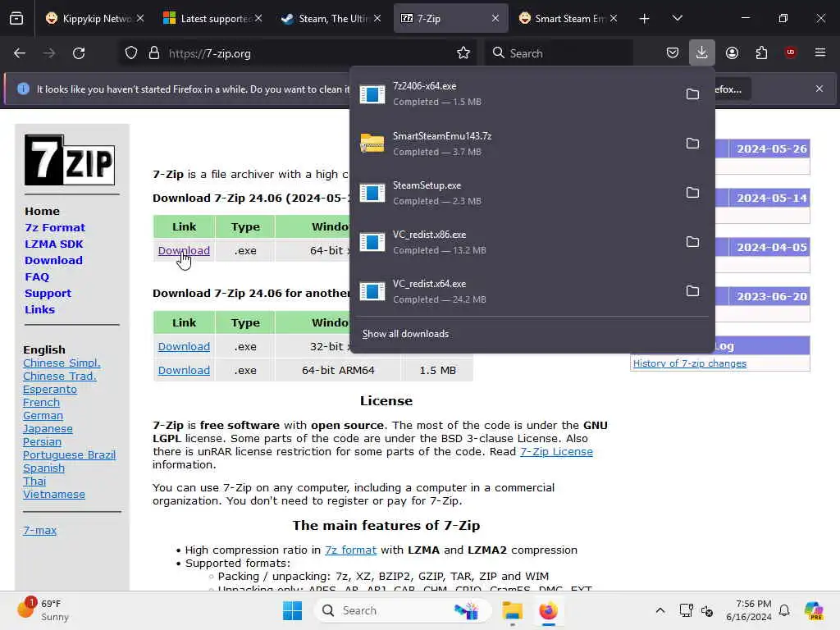The height and width of the screenshot is (630, 840).
Task: Switch language to Japanese
Action: coord(48,428)
